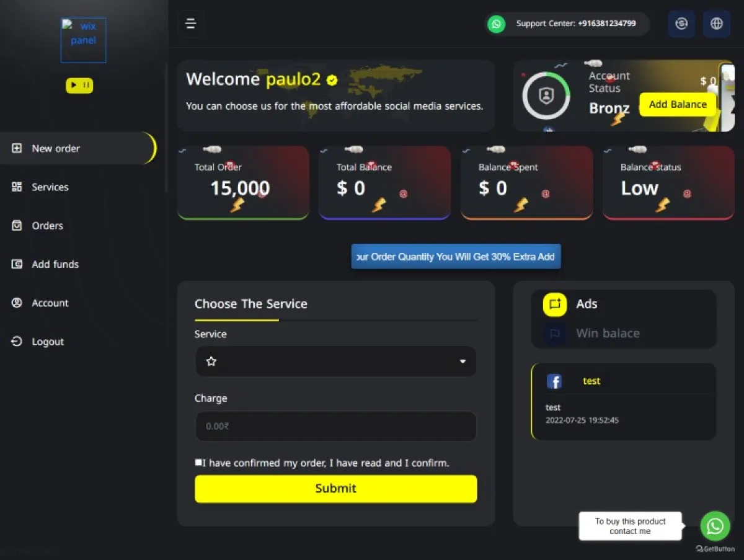Click the wix panel logo
The width and height of the screenshot is (744, 560).
pyautogui.click(x=83, y=40)
